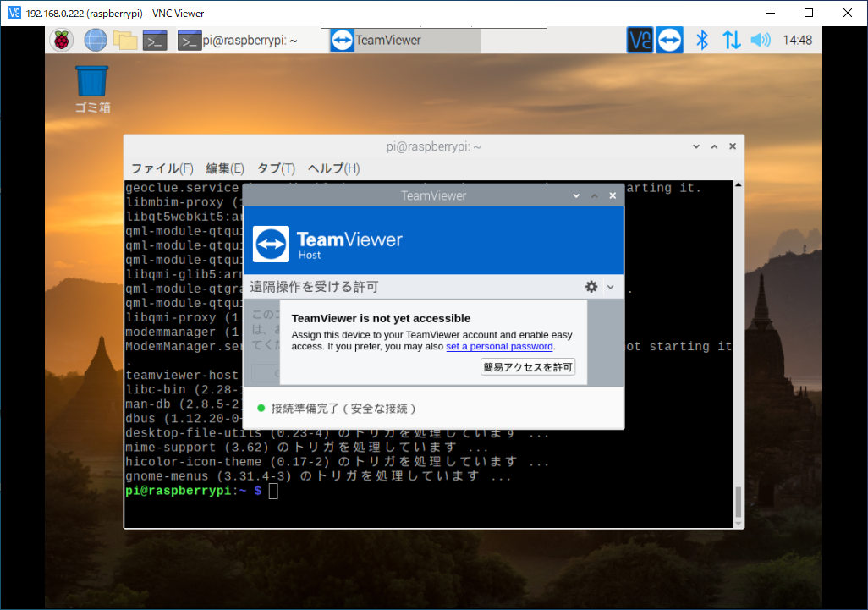Screen dimensions: 868x610
Task: Click the TeamViewer settings gear icon
Action: point(591,287)
